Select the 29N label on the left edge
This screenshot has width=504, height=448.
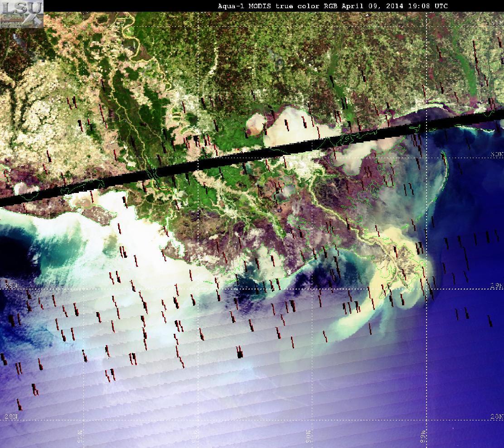10,285
